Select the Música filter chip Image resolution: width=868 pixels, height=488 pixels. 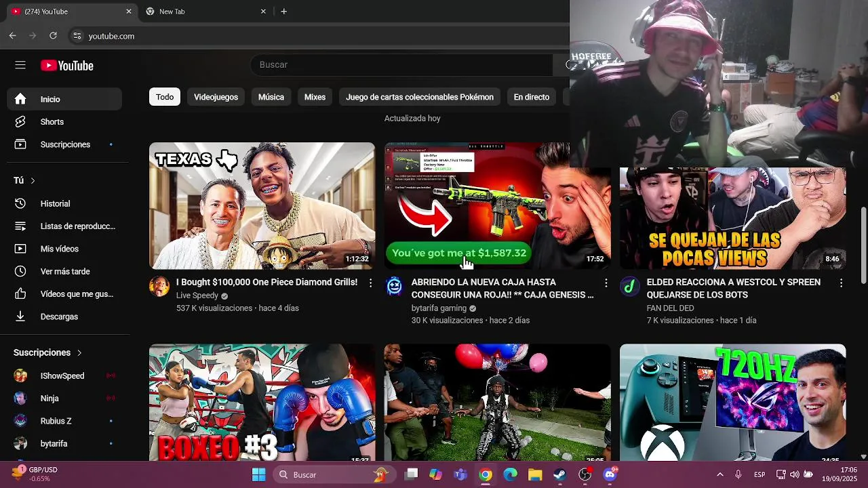click(271, 97)
